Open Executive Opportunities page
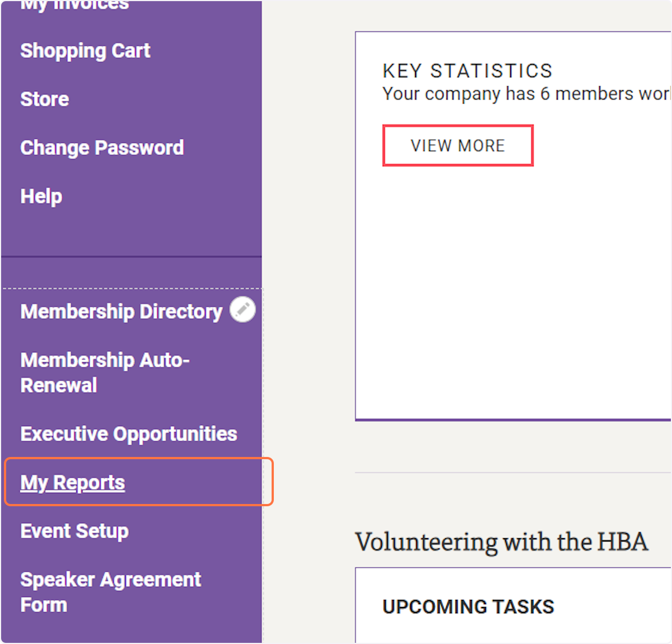The width and height of the screenshot is (672, 644). pyautogui.click(x=129, y=434)
